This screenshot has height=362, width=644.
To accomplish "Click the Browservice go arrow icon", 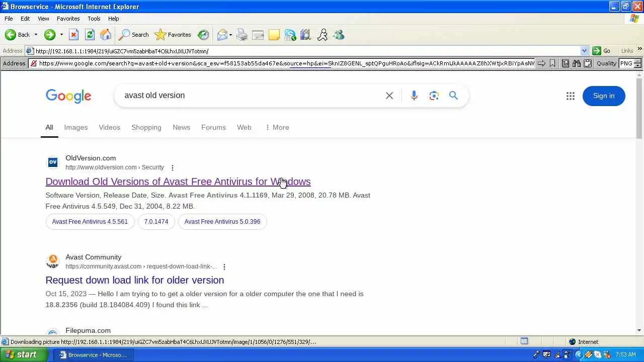I will 541,63.
